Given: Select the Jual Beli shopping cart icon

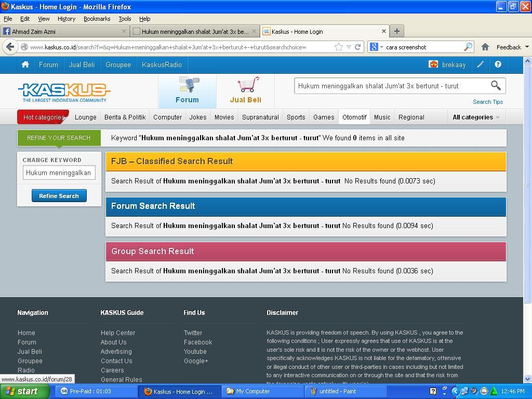Looking at the screenshot, I should tap(249, 85).
